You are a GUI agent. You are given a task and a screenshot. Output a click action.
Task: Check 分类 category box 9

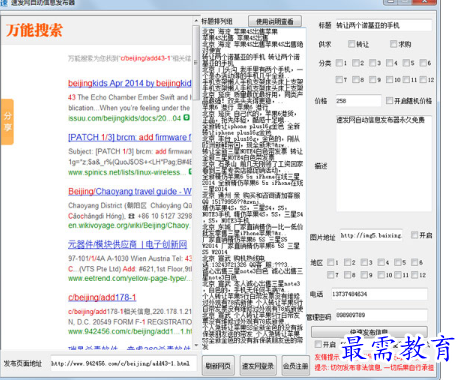pyautogui.click(x=373, y=79)
